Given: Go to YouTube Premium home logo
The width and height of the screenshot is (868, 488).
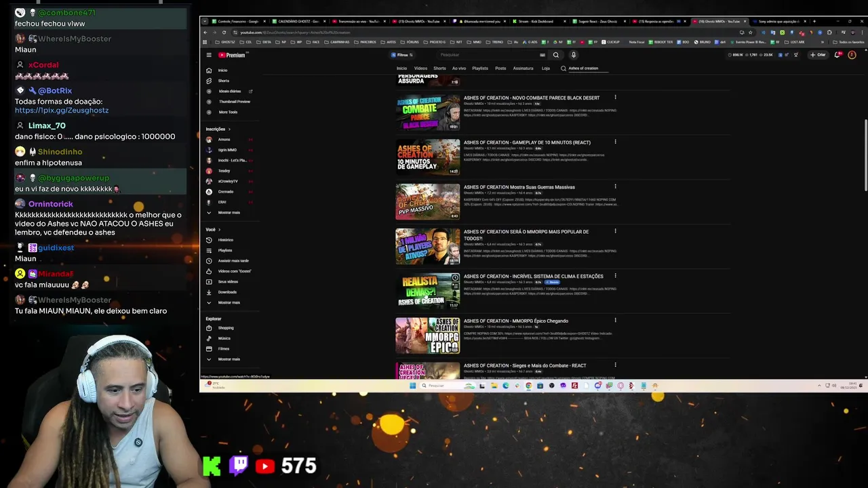Looking at the screenshot, I should (x=232, y=55).
